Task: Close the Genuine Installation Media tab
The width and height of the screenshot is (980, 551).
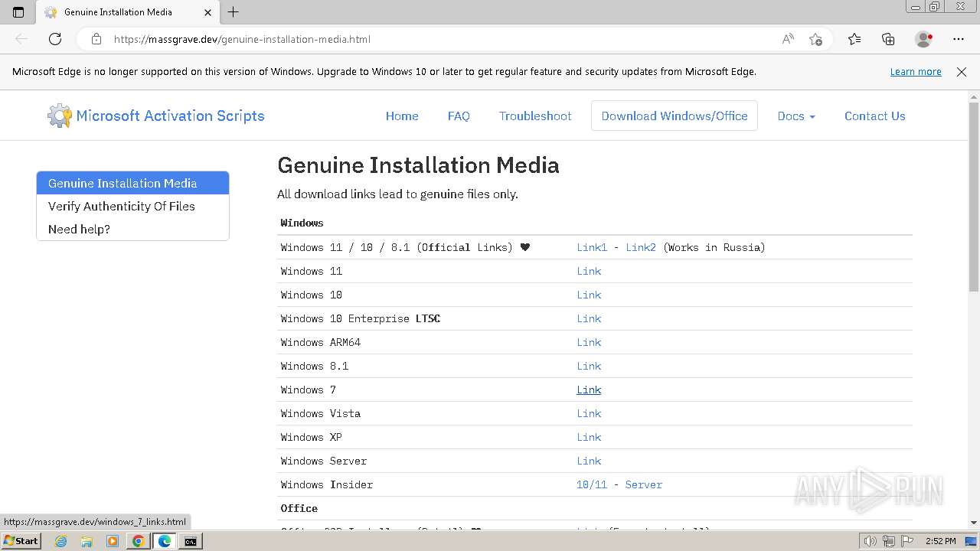Action: 207,12
